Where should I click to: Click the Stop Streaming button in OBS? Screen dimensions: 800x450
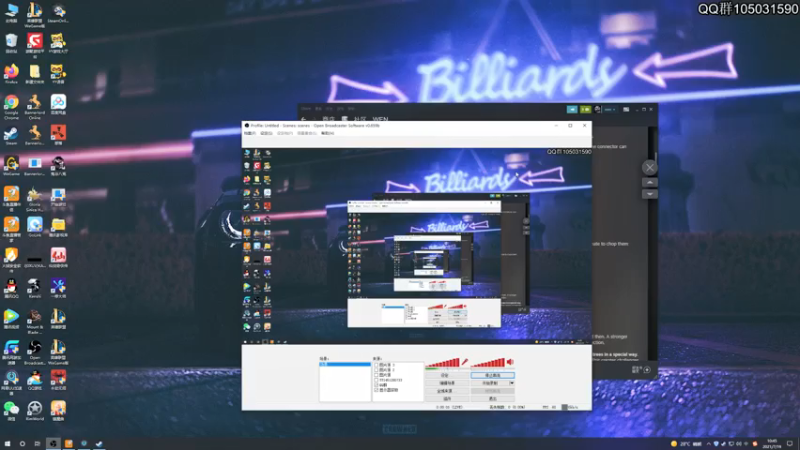tap(492, 376)
